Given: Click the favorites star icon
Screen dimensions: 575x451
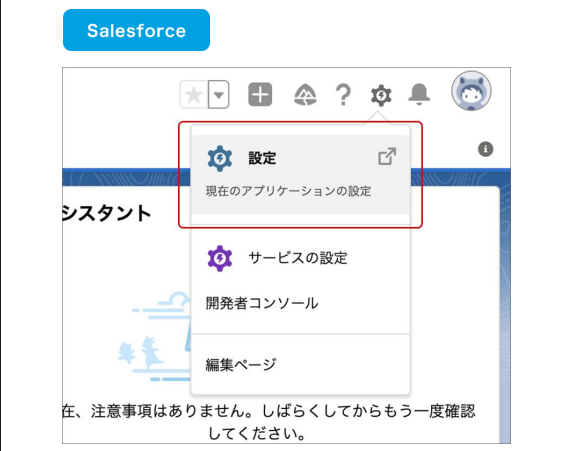Looking at the screenshot, I should (x=194, y=95).
